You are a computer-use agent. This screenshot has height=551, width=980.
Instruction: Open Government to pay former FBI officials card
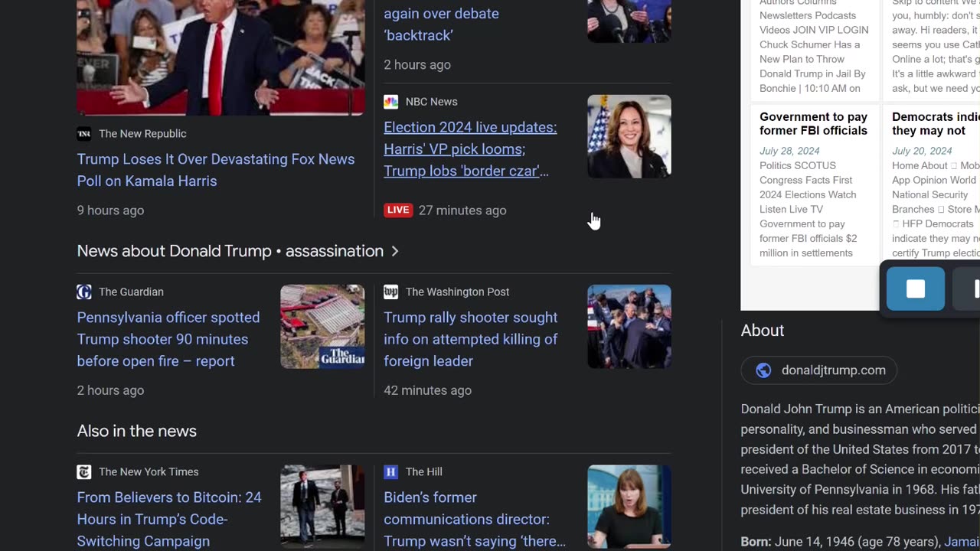[814, 184]
